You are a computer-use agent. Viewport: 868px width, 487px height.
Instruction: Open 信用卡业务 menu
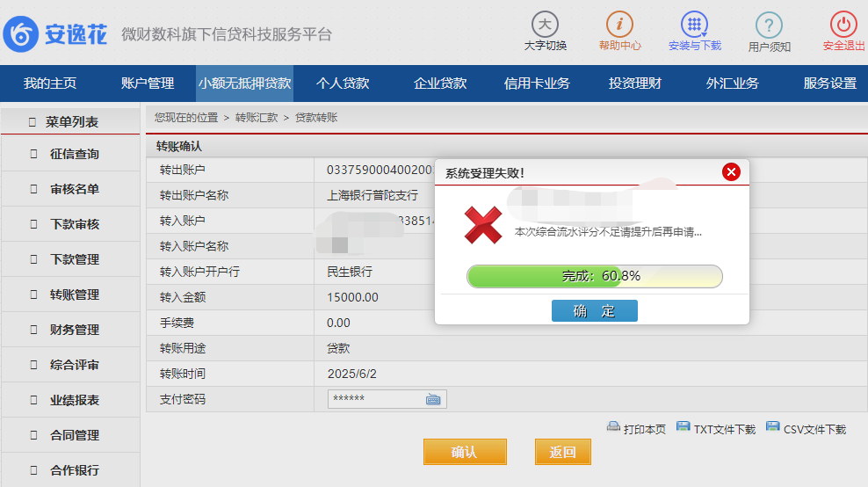[x=537, y=84]
